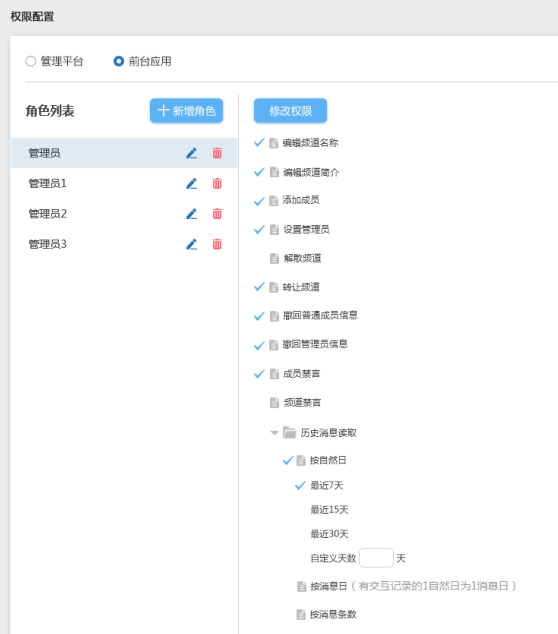The width and height of the screenshot is (558, 634).
Task: Click the file icon beside 转让频道
Action: [x=274, y=287]
